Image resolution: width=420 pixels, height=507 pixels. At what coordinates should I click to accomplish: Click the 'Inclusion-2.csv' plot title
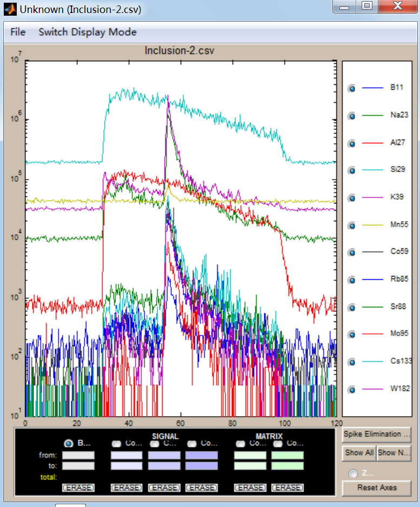pos(179,51)
